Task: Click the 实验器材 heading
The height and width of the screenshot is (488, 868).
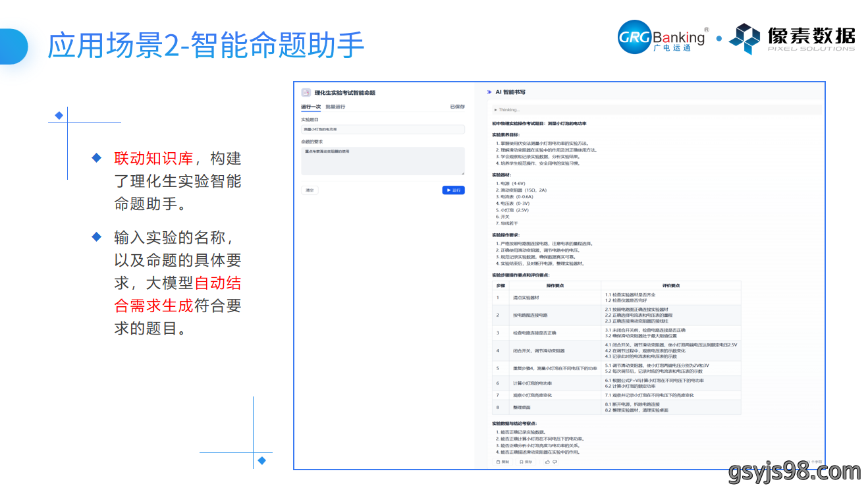Action: tap(502, 175)
